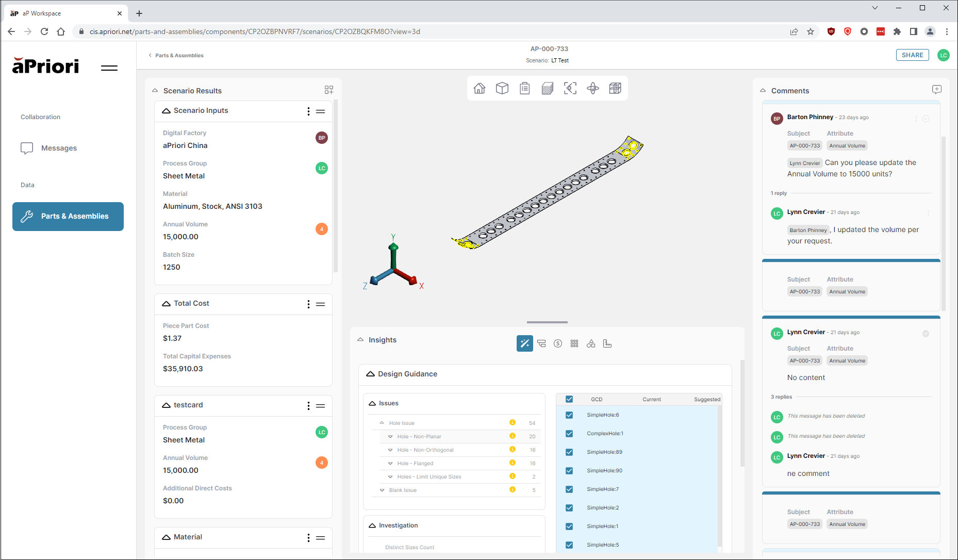Bookmark this page with the star icon

[x=811, y=31]
